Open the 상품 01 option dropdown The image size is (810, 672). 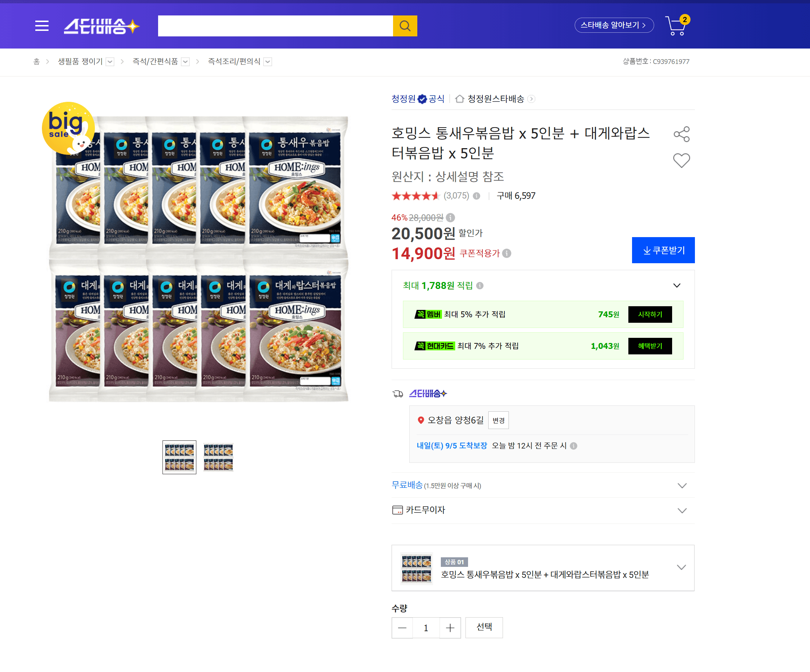(x=681, y=568)
